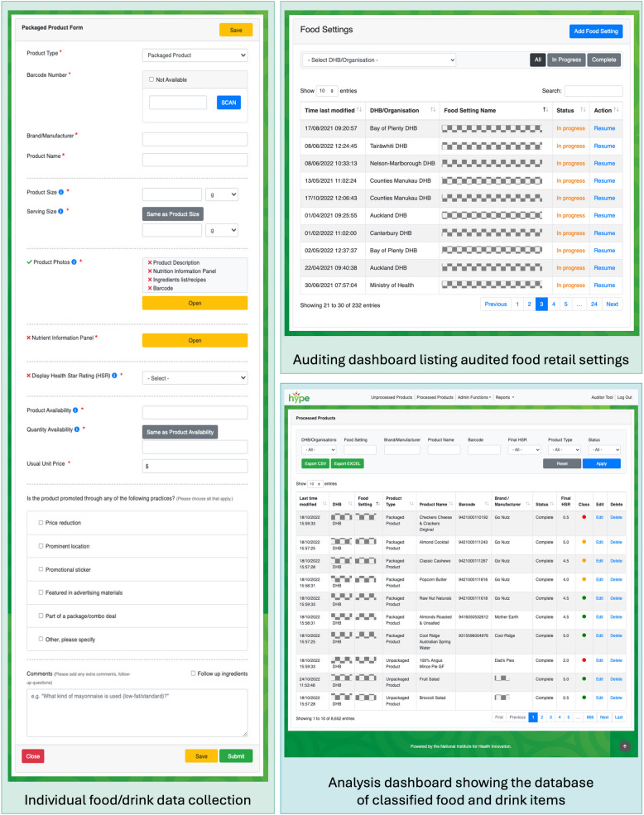Click the blue SCAN button
This screenshot has height=815, width=644.
pyautogui.click(x=228, y=103)
